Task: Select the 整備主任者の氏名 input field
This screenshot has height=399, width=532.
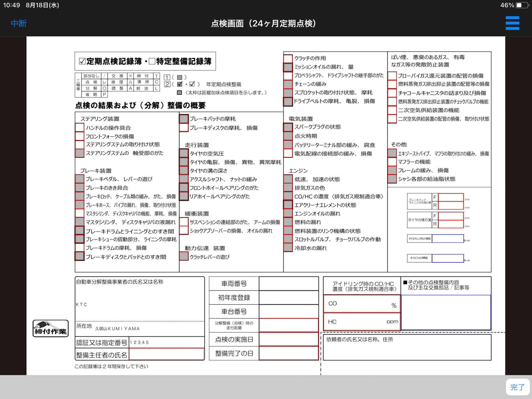Action: pyautogui.click(x=167, y=354)
